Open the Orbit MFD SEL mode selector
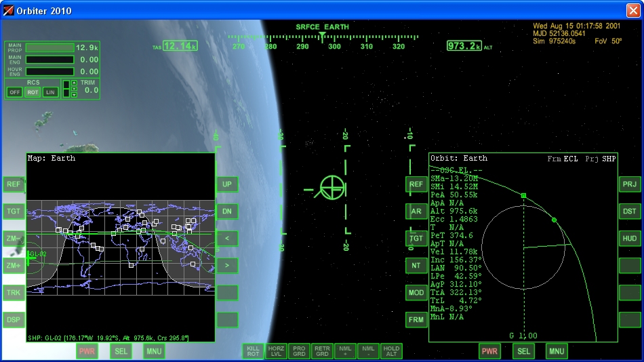The width and height of the screenshot is (644, 362). click(523, 351)
